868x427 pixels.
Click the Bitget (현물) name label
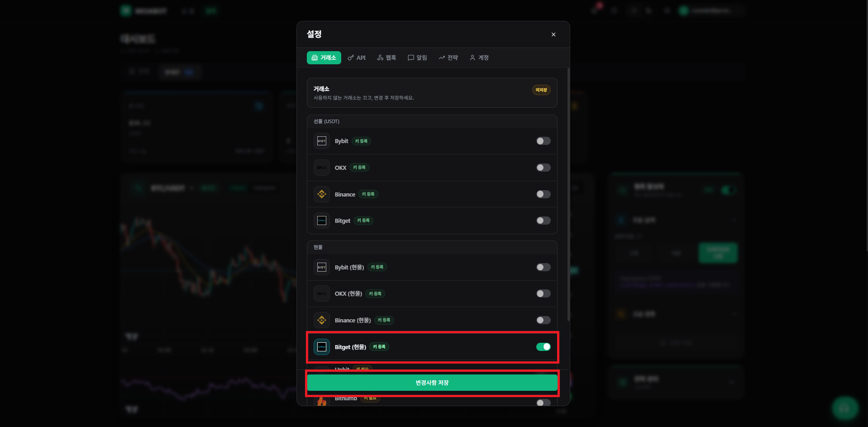[350, 347]
